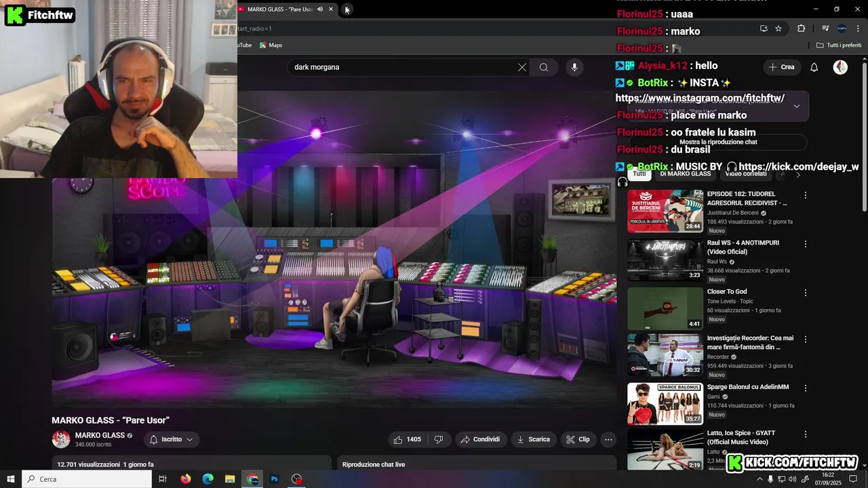Bookmark this page with the star icon
The width and height of the screenshot is (868, 488).
[778, 28]
